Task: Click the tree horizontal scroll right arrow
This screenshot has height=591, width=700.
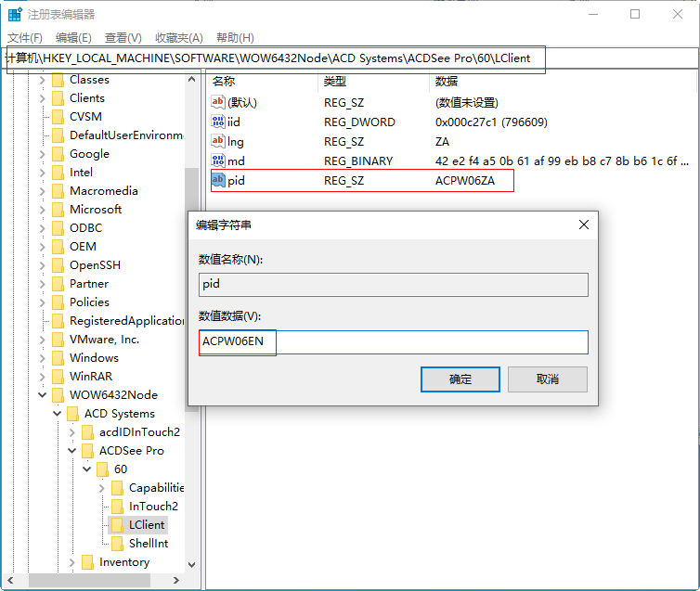Action: click(x=176, y=580)
